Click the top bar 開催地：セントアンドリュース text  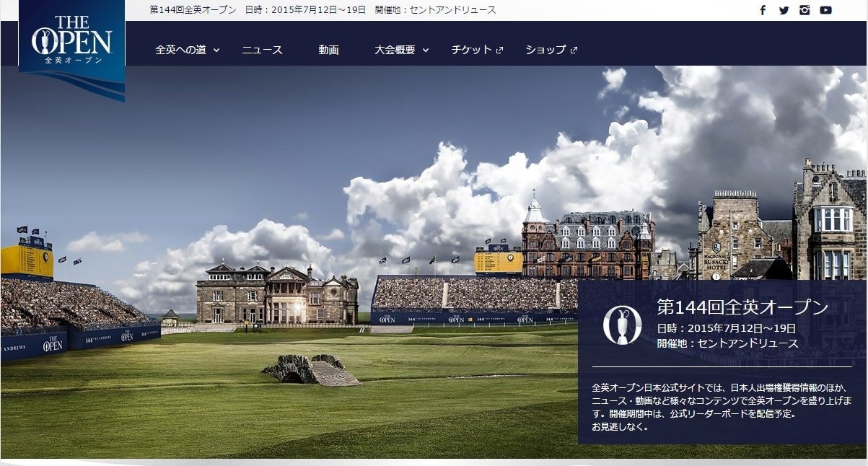436,10
